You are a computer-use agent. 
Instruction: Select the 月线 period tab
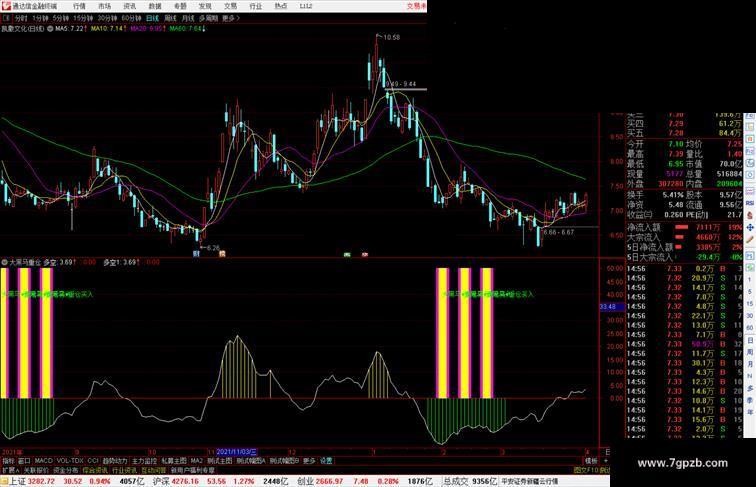pos(188,18)
